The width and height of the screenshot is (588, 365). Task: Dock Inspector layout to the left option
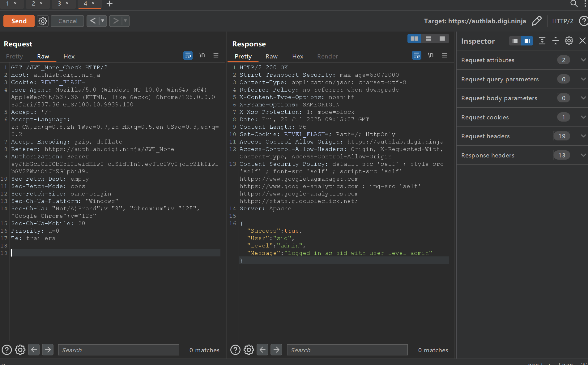point(515,41)
